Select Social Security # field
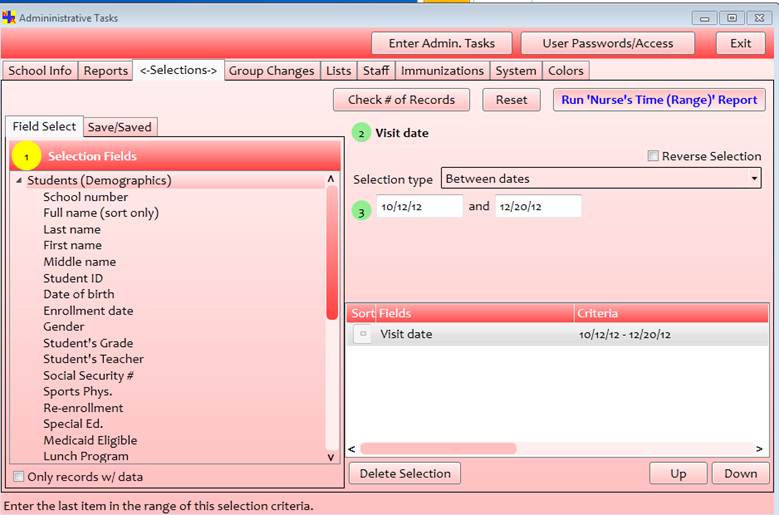This screenshot has height=515, width=779. pyautogui.click(x=88, y=375)
